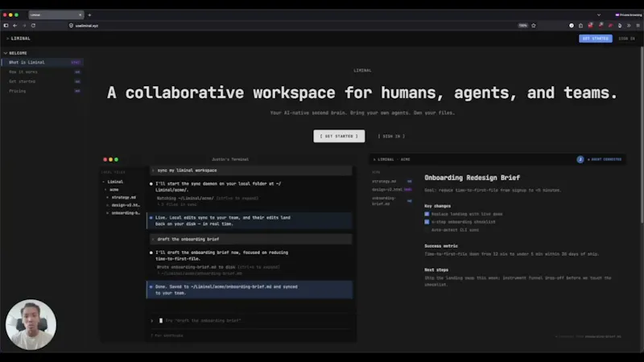
Task: Toggle the step onboarding checklist checkbox
Action: 427,222
